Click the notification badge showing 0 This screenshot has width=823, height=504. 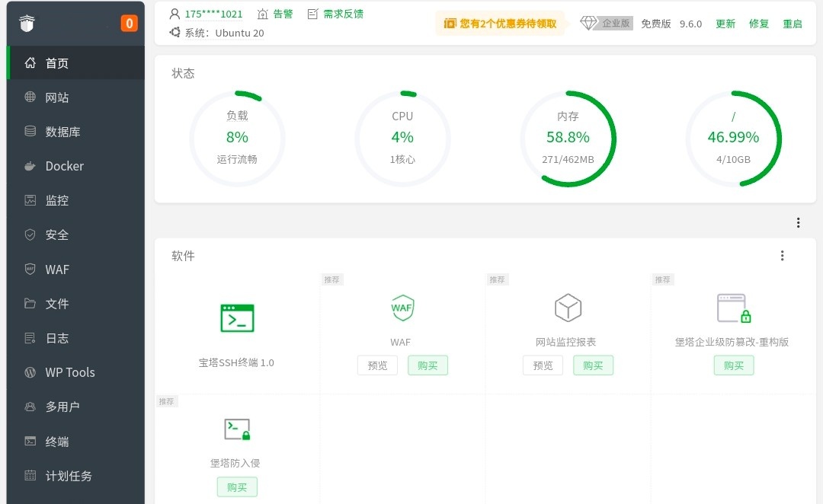tap(129, 24)
